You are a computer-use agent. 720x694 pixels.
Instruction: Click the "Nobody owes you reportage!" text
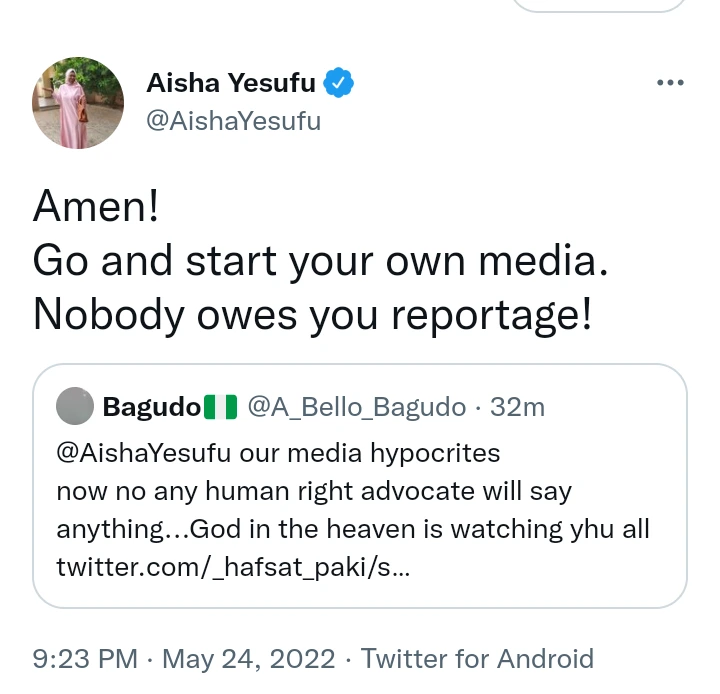coord(312,313)
